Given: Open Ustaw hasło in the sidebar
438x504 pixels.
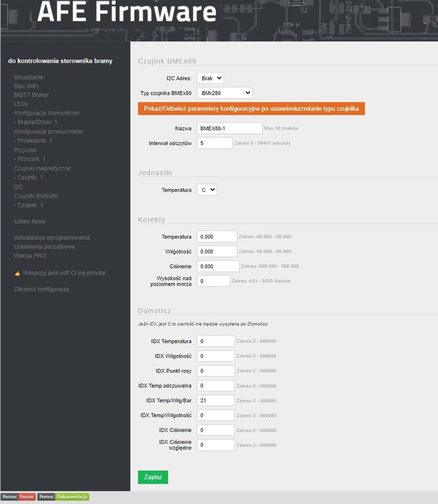Looking at the screenshot, I should point(30,222).
